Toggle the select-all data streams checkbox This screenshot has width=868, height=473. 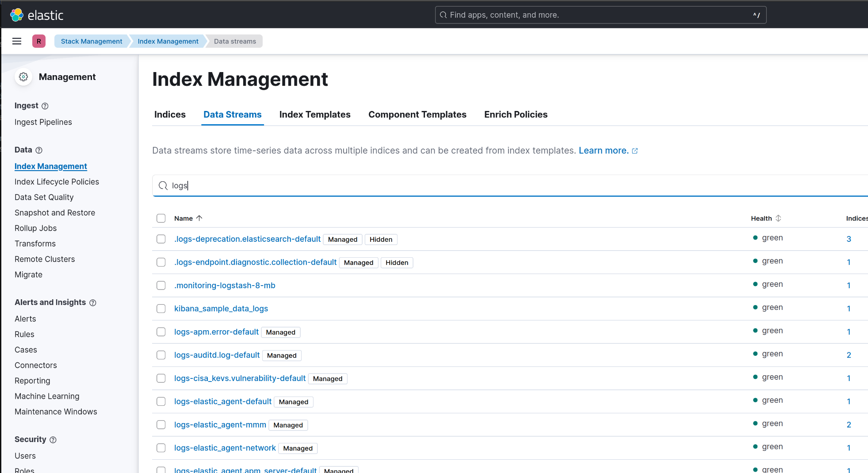pyautogui.click(x=161, y=218)
